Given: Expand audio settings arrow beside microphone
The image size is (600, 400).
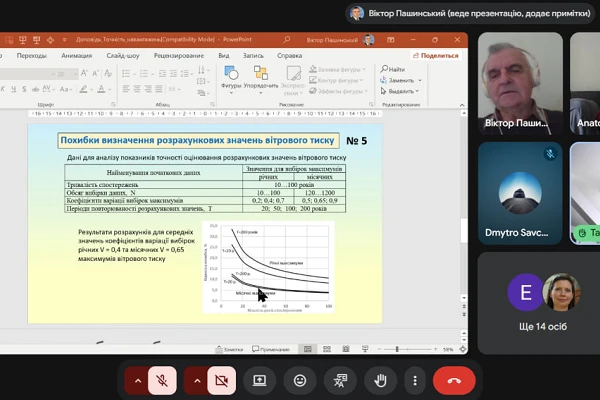Looking at the screenshot, I should click(138, 380).
